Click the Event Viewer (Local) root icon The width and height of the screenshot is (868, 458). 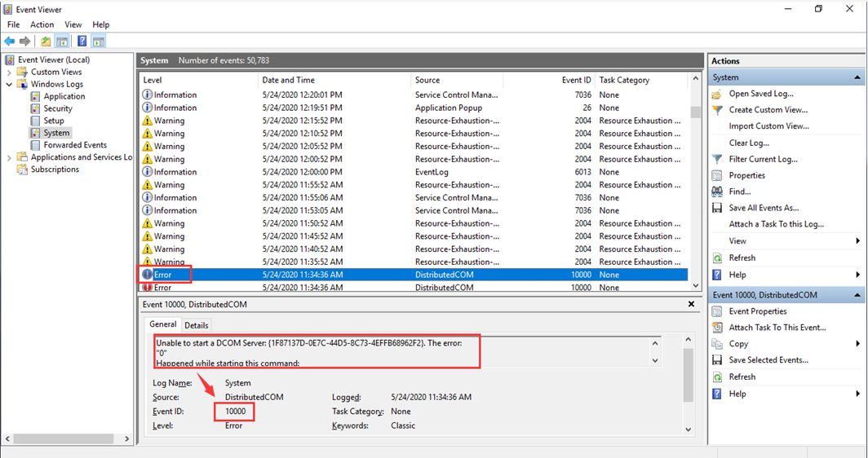pyautogui.click(x=10, y=59)
